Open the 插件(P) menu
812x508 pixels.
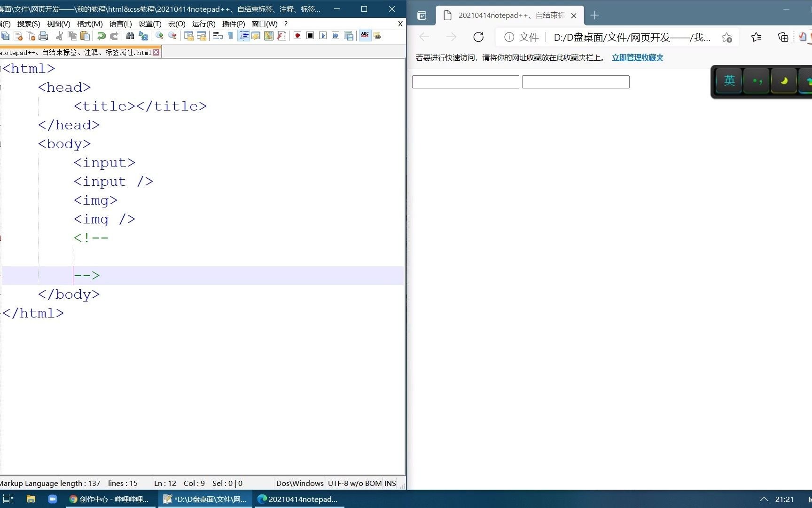click(234, 24)
